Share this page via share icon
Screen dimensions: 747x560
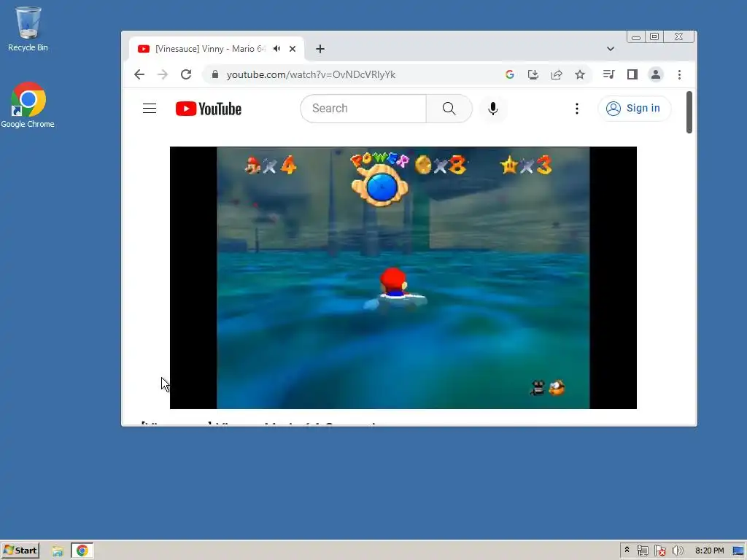tap(557, 74)
